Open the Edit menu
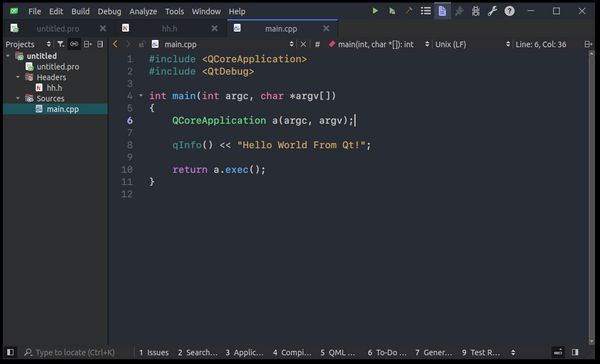 (56, 11)
